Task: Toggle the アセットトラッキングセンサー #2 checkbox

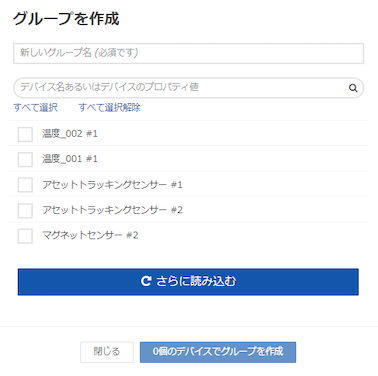Action: [25, 210]
